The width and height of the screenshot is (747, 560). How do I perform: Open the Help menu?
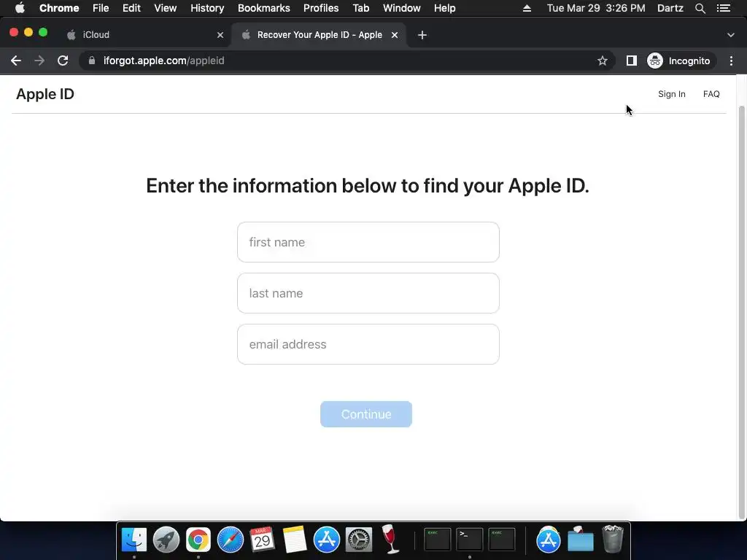tap(444, 8)
